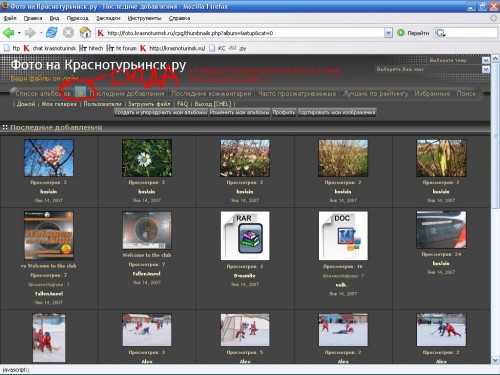Click the Загрузить файл link

coord(149,104)
